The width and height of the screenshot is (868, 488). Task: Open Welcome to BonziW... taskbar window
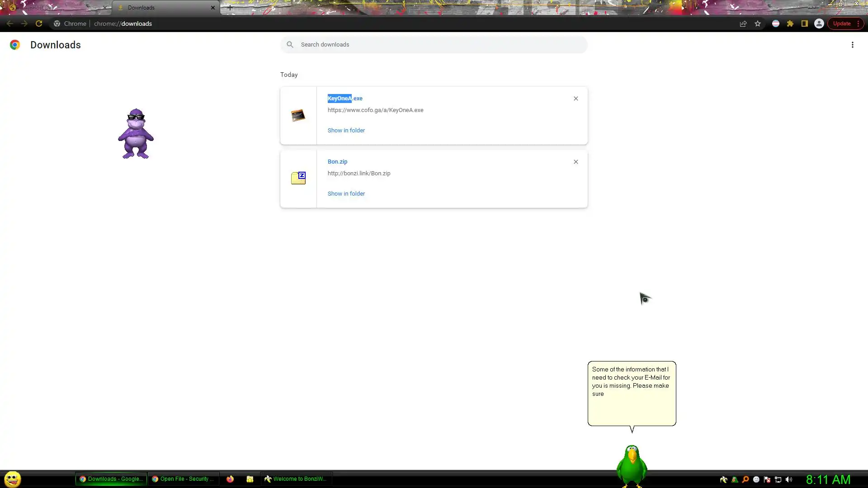click(296, 479)
